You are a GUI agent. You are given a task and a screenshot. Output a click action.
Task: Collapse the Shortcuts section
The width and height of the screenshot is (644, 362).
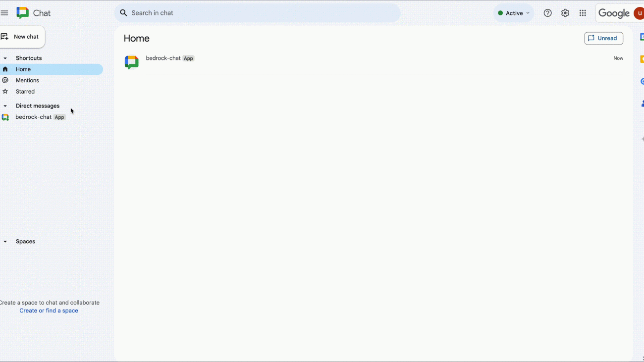(5, 58)
